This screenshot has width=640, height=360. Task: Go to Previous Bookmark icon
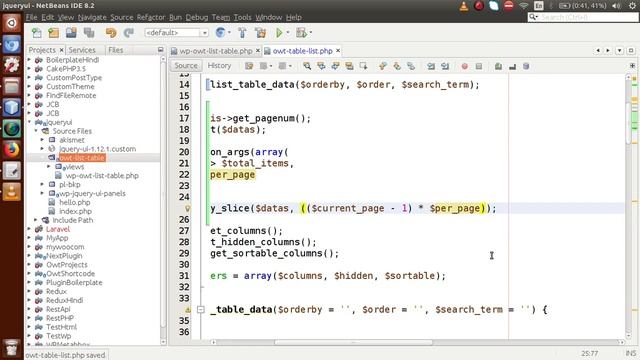click(382, 66)
